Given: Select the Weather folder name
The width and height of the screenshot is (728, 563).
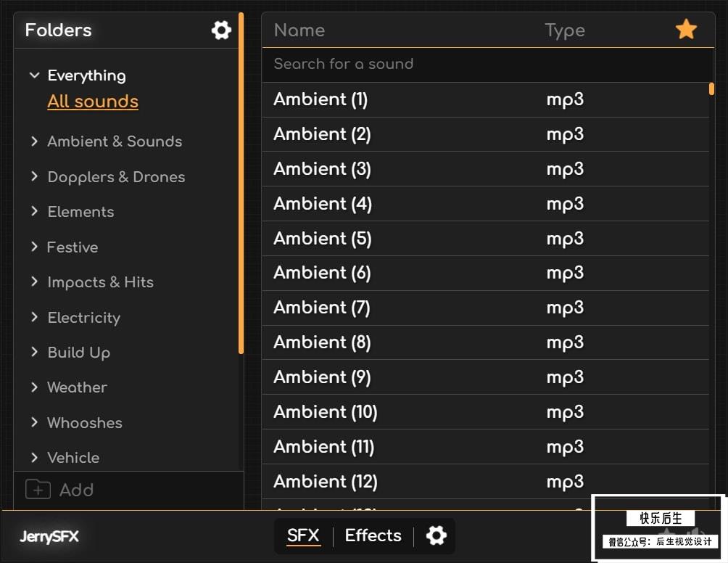Looking at the screenshot, I should [x=77, y=387].
